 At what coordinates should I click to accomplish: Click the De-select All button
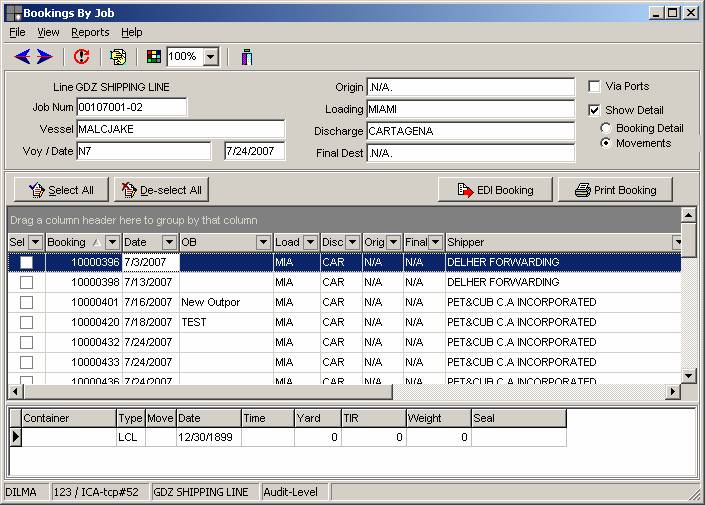(161, 190)
